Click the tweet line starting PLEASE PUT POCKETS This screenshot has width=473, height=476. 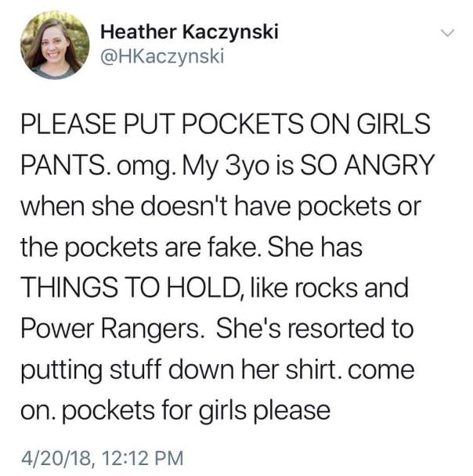(x=226, y=124)
